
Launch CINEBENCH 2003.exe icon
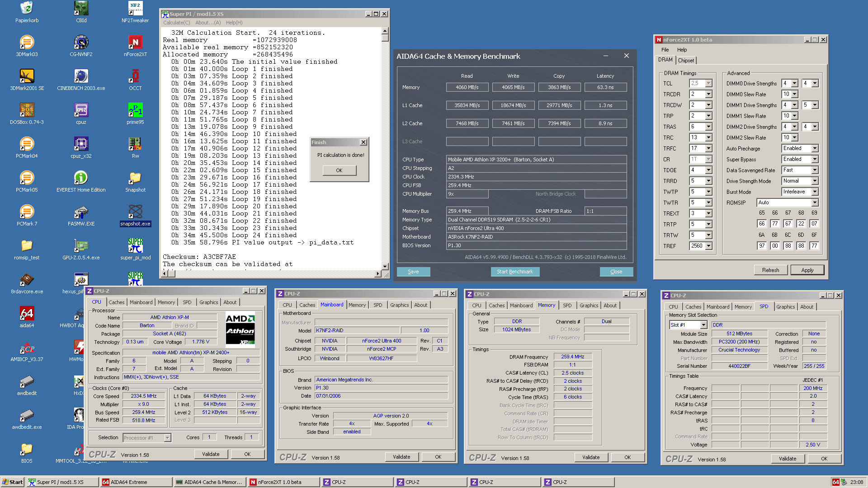pos(81,80)
